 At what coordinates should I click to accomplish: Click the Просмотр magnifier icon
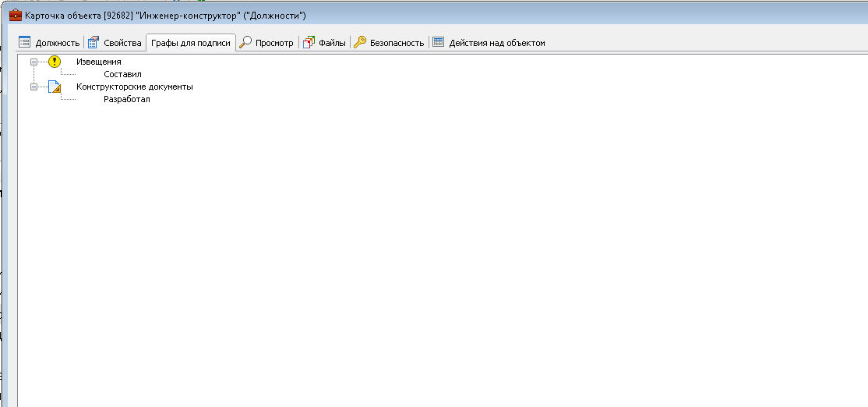245,42
